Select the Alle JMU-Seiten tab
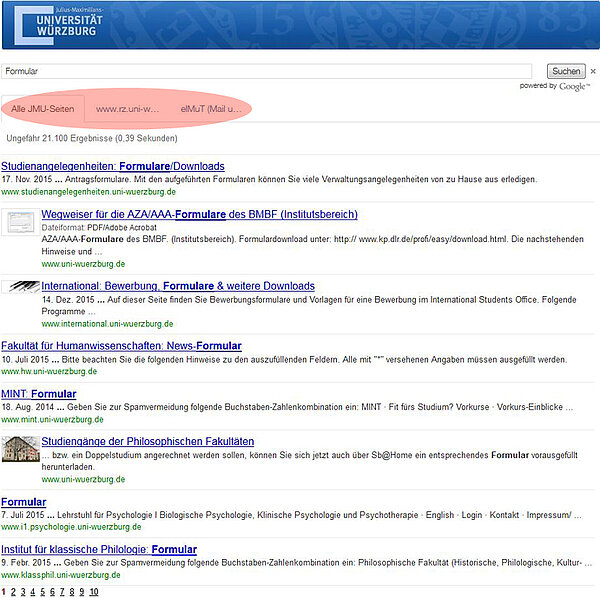 coord(43,108)
